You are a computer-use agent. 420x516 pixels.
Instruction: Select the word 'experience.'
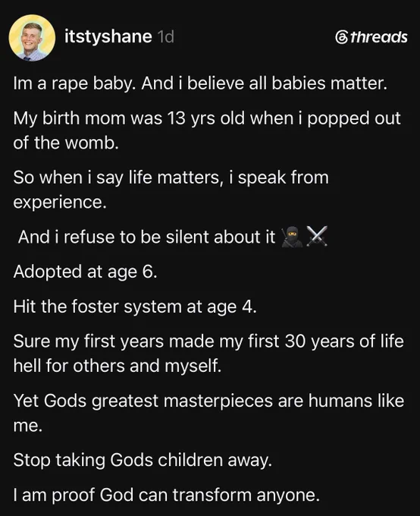coord(60,202)
